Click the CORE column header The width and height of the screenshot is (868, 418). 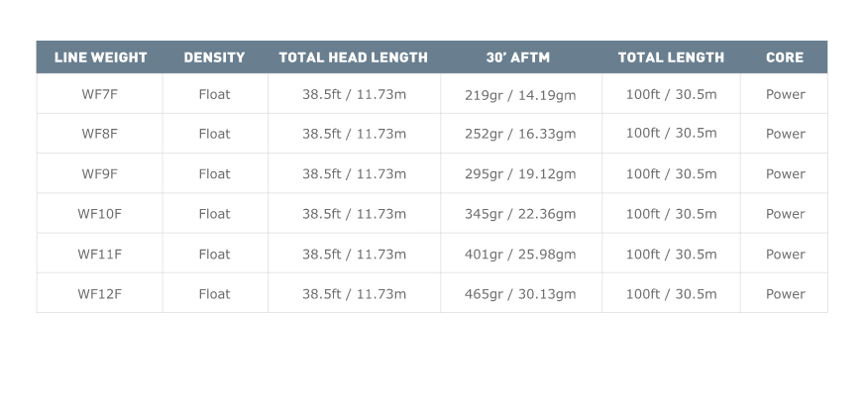tap(785, 57)
